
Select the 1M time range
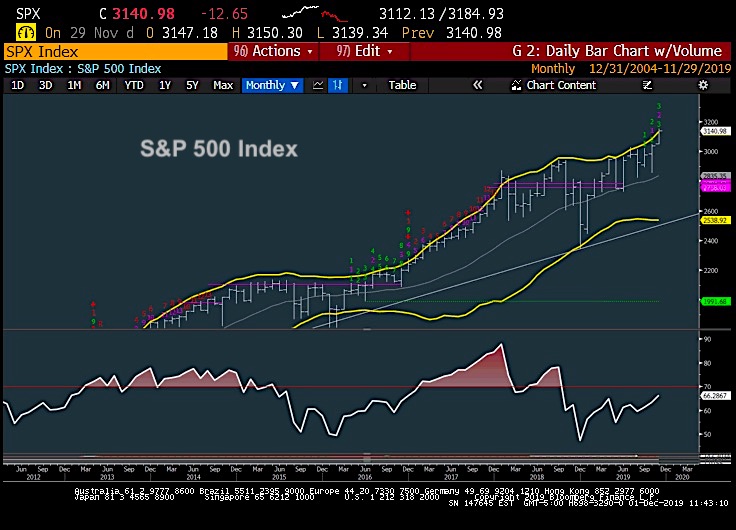(74, 85)
